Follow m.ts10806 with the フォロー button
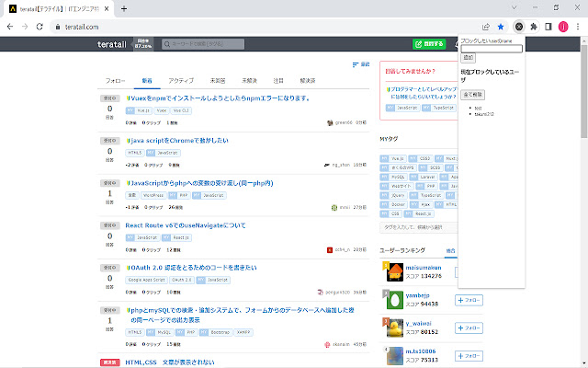 tap(469, 356)
